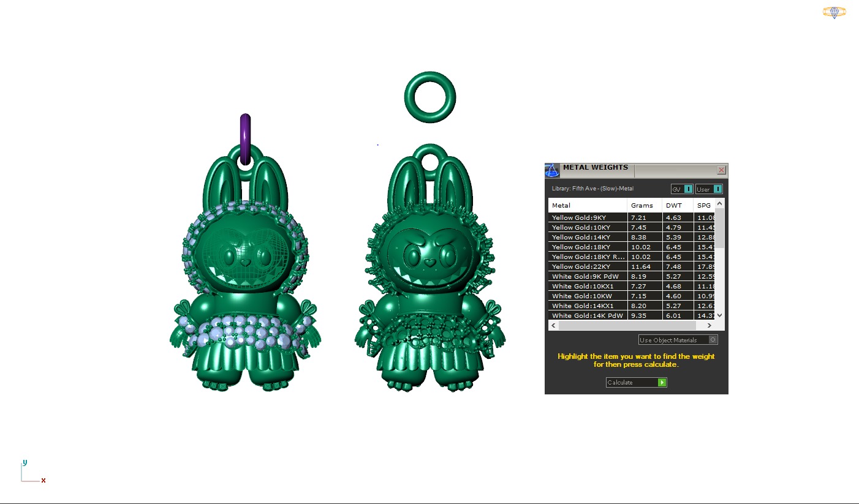The height and width of the screenshot is (504, 859).
Task: Select the Yellow Gold:18KY R... row
Action: point(632,257)
